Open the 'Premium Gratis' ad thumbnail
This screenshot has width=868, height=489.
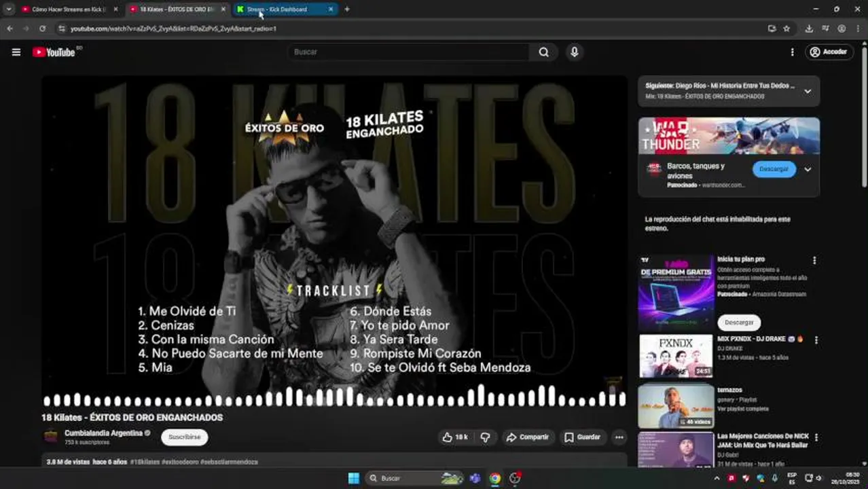676,293
